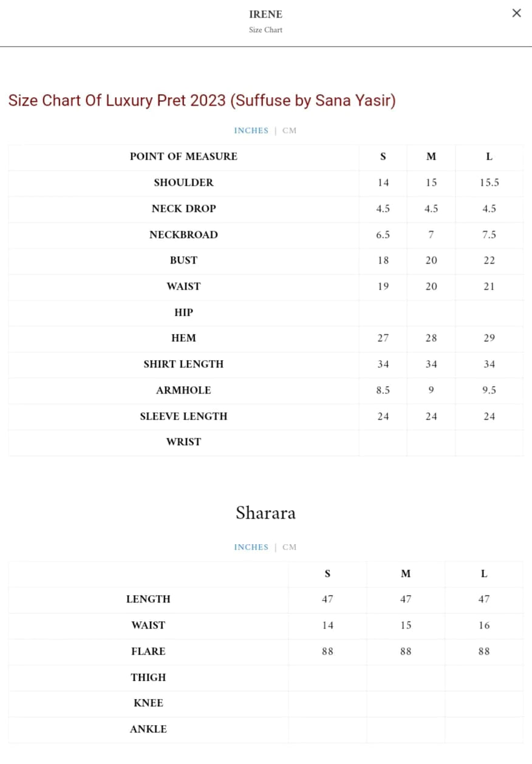The height and width of the screenshot is (764, 532).
Task: Click the Luxury Pret 2023 size chart heading
Action: [202, 100]
